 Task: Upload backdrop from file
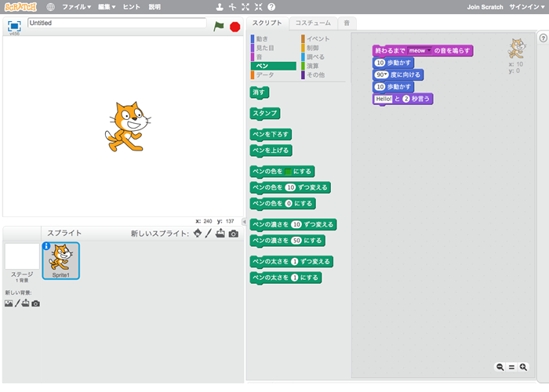26,303
